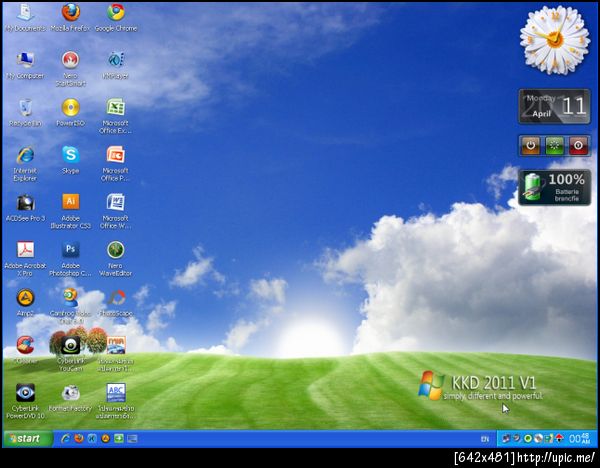Viewport: 600px width, 468px height.
Task: Click the orange shutdown gadget button
Action: coord(531,145)
